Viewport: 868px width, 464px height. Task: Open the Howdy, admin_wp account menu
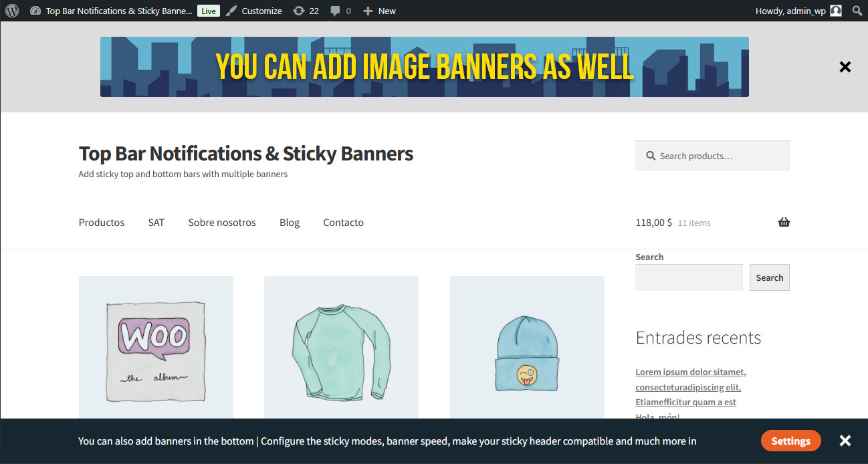pos(798,11)
